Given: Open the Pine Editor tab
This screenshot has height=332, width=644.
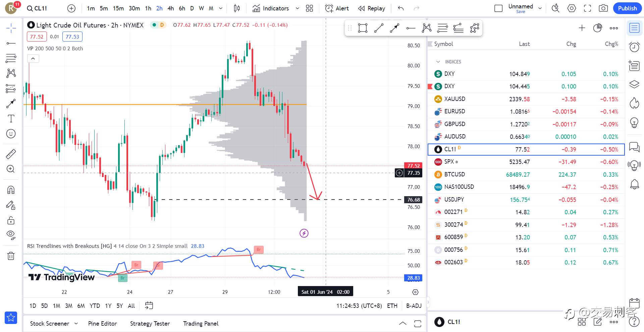Looking at the screenshot, I should point(102,324).
